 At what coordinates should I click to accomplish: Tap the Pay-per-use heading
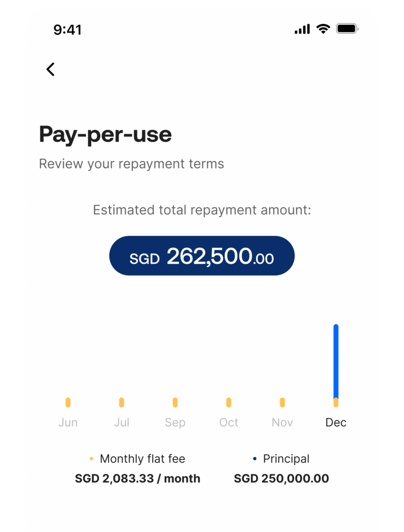105,135
